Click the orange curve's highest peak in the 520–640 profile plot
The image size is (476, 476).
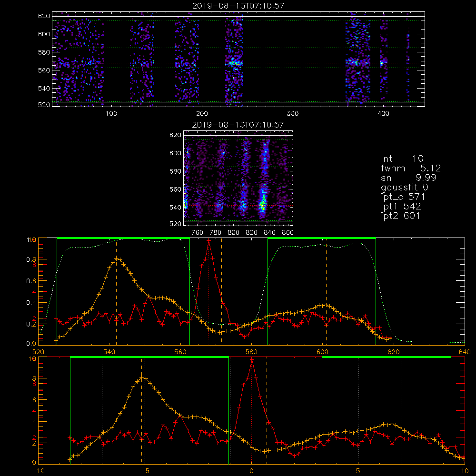pos(117,258)
